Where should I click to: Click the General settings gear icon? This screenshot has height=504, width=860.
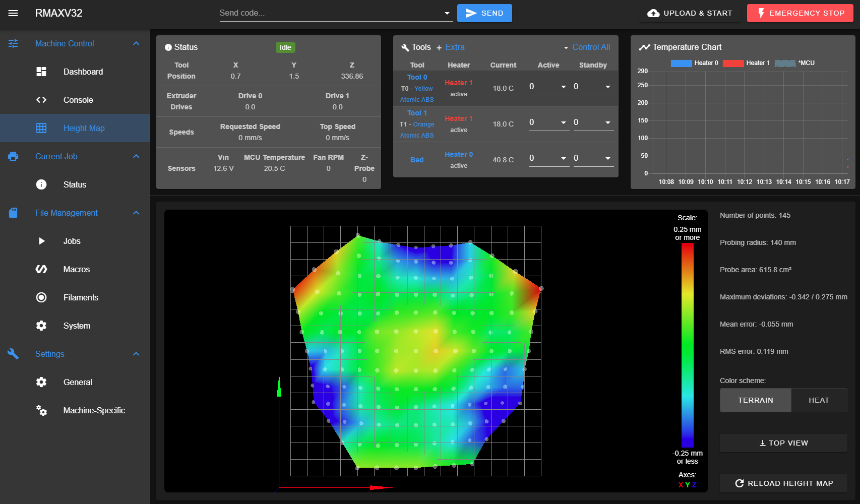tap(41, 382)
